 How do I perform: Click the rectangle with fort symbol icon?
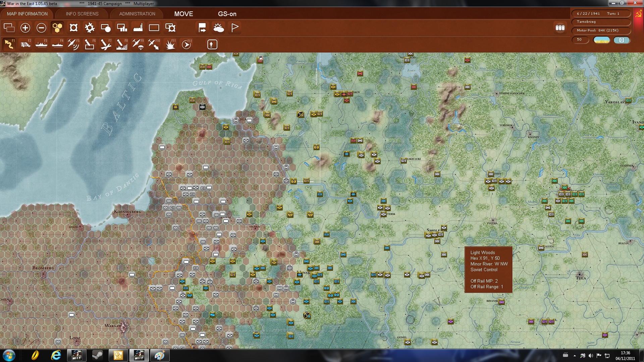pos(170,28)
